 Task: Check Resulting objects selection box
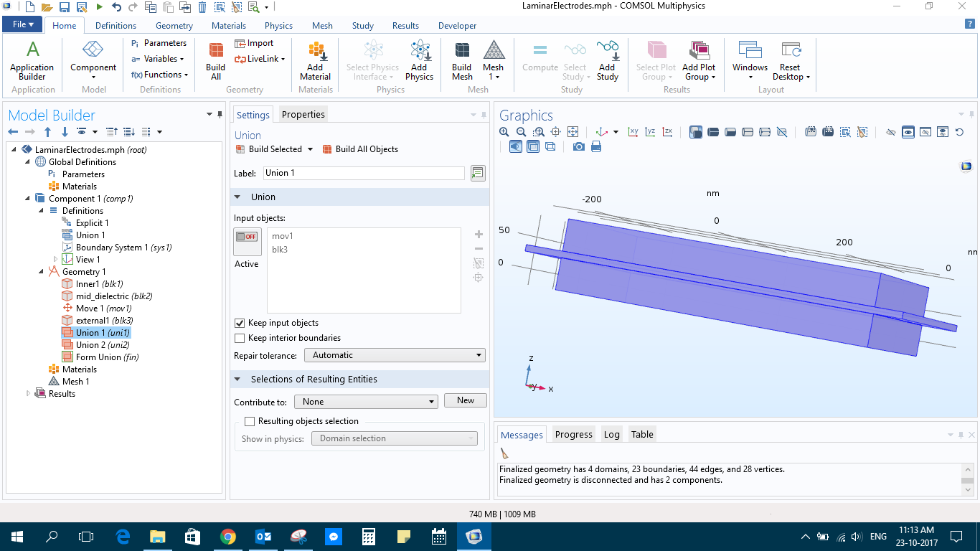tap(250, 422)
